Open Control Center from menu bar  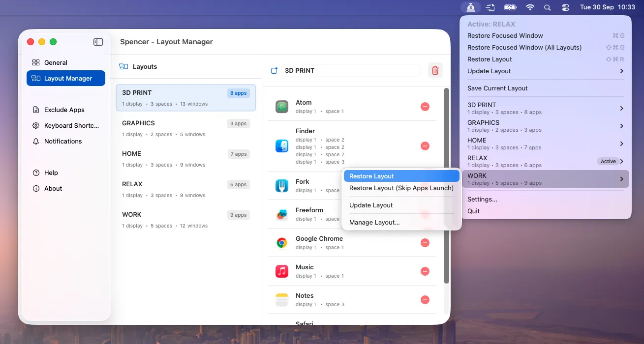point(565,7)
